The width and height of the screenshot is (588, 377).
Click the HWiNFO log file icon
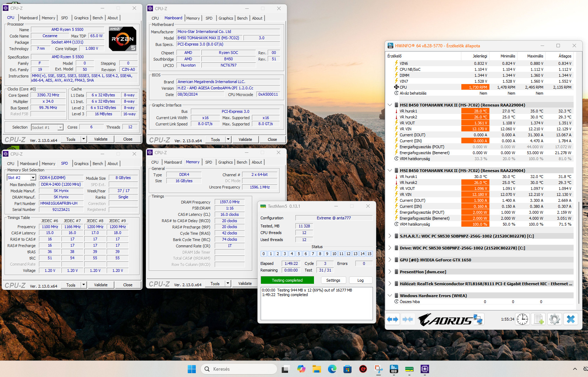pyautogui.click(x=539, y=319)
